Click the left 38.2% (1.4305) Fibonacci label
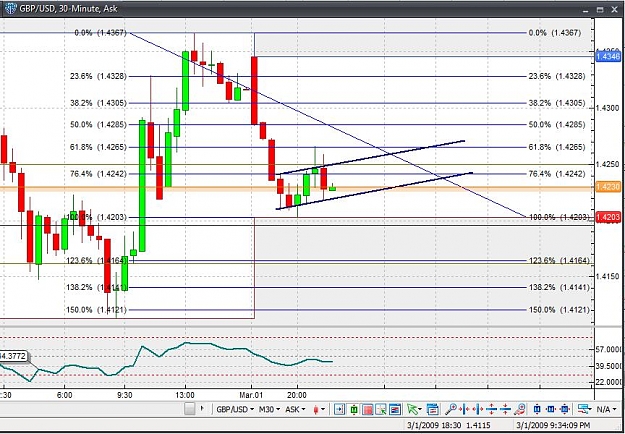The image size is (625, 434). coord(98,103)
